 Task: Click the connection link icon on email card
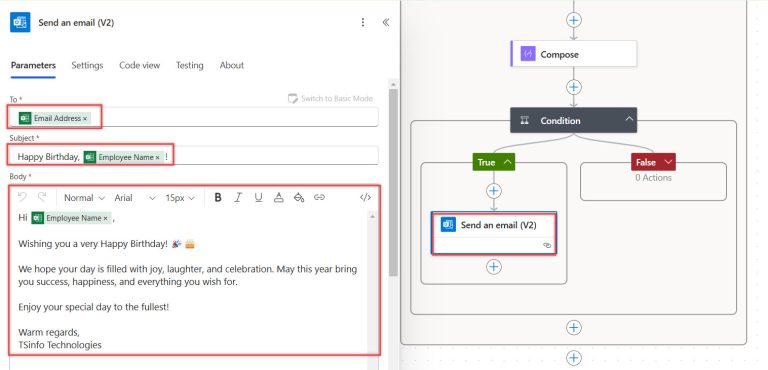tap(547, 245)
